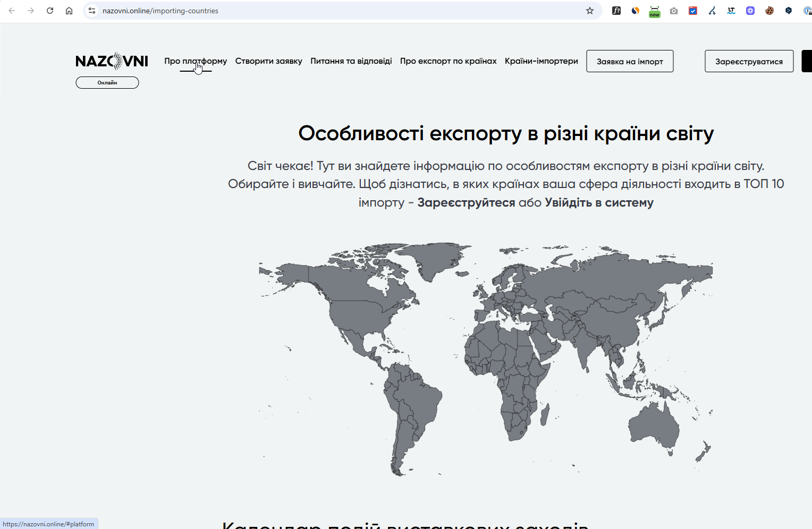Open the SimilarWeb extension icon
812x529 pixels.
[636, 11]
